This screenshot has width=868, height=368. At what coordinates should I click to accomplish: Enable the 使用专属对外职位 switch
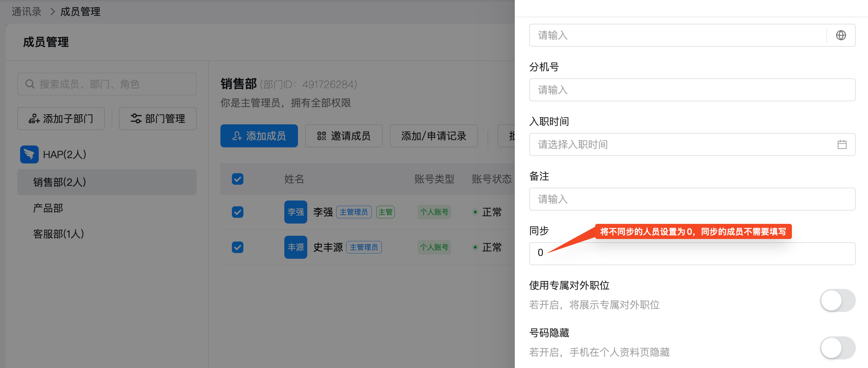[837, 300]
